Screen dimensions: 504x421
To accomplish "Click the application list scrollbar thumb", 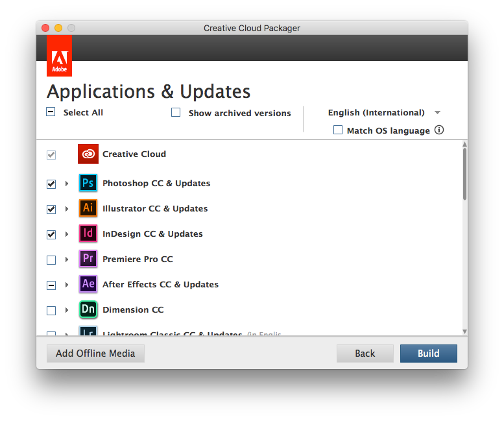I will (464, 174).
